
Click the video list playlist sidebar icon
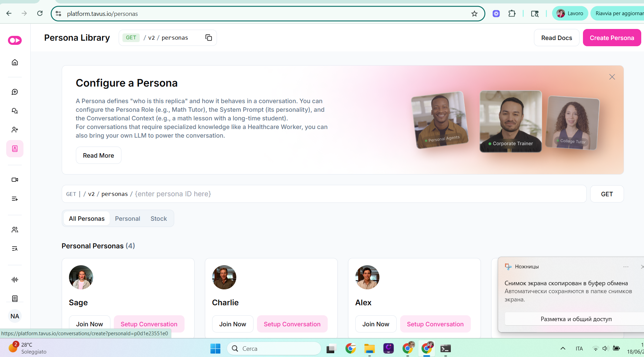click(15, 199)
